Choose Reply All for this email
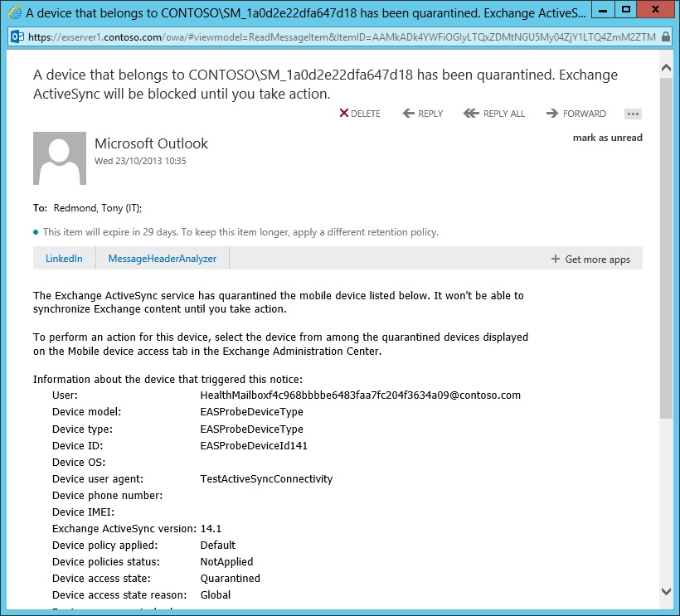Viewport: 680px width, 616px height. click(x=494, y=114)
